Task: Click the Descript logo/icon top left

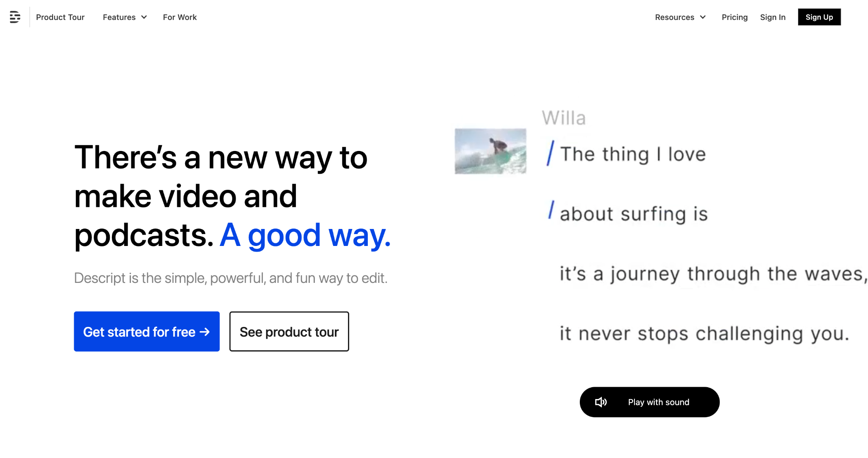Action: [14, 17]
